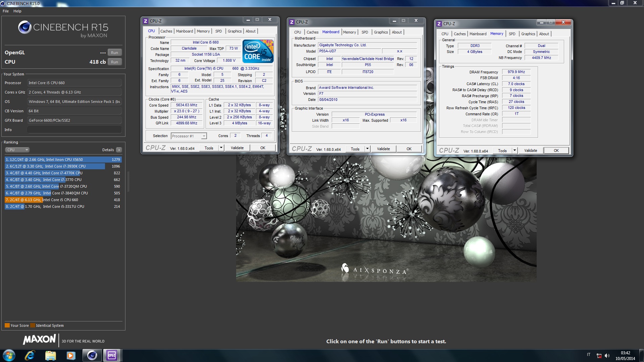644x362 pixels.
Task: Click the IT language indicator in tray
Action: [x=589, y=355]
